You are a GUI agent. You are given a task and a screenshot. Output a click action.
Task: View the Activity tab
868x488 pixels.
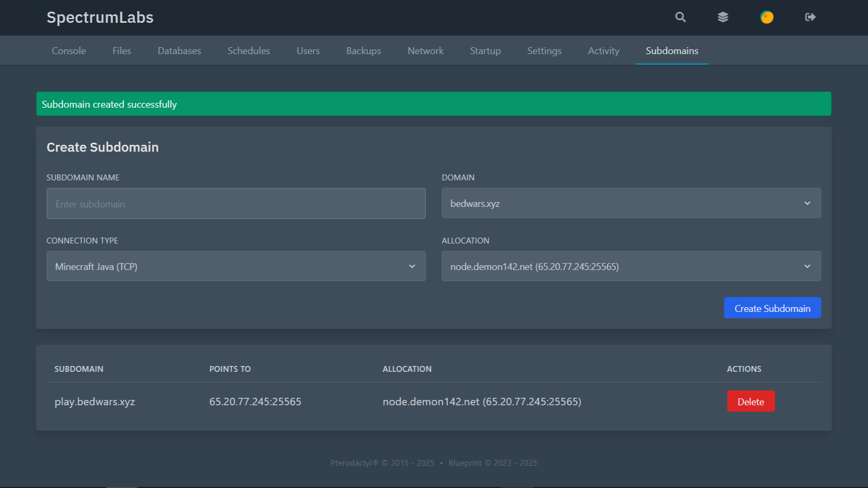click(x=603, y=51)
